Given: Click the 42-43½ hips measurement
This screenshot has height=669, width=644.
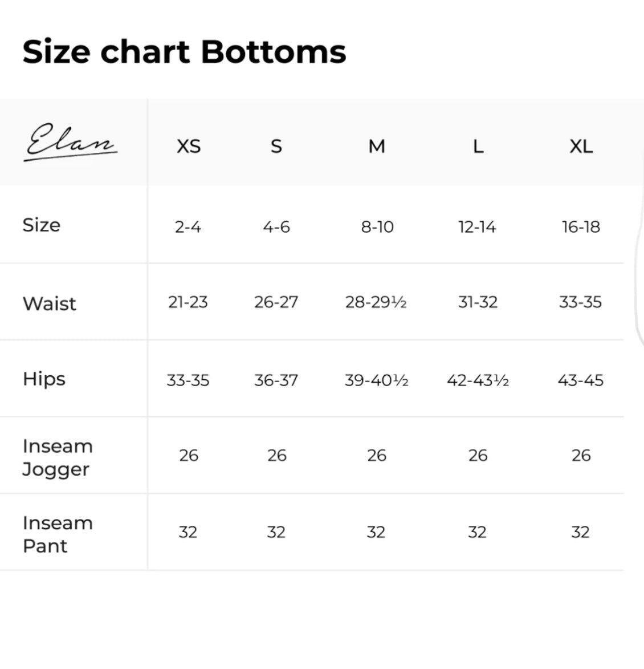Looking at the screenshot, I should [x=478, y=380].
